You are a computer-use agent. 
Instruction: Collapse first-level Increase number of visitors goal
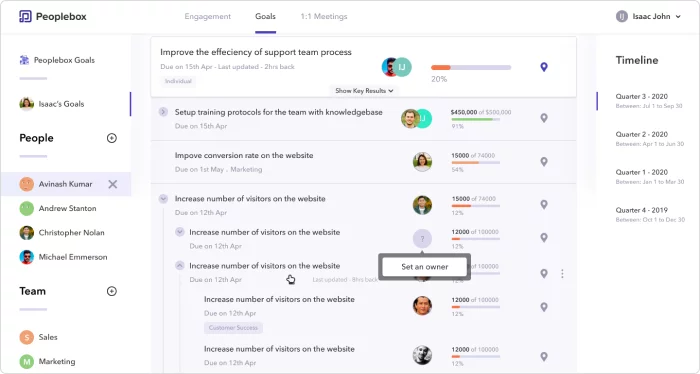pos(163,199)
